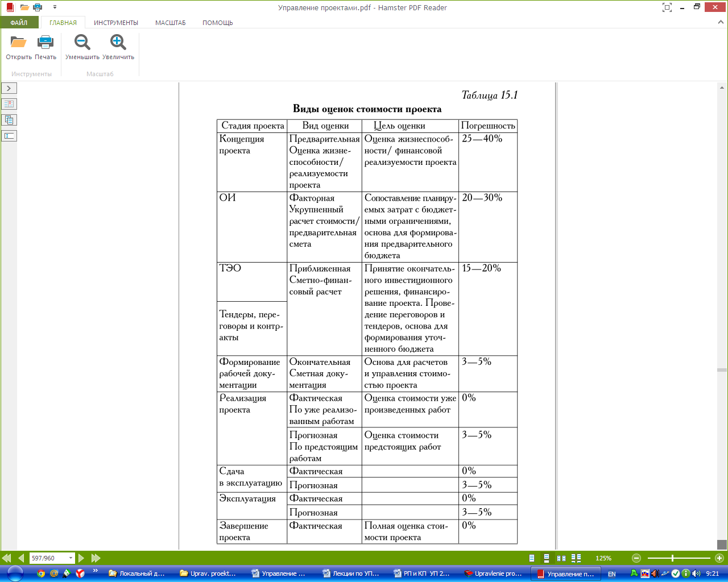Switch to РП и КП УП 2... taskbar window
This screenshot has height=582, width=728.
pyautogui.click(x=422, y=573)
